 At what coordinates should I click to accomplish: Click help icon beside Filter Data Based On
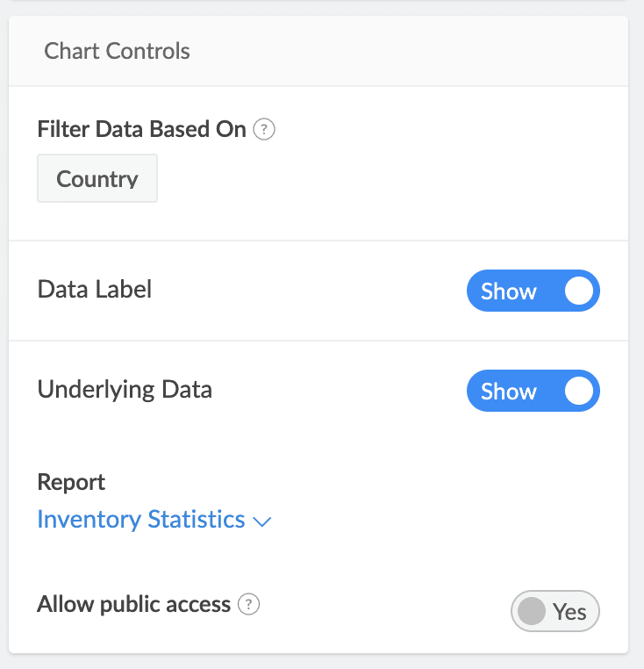coord(264,130)
